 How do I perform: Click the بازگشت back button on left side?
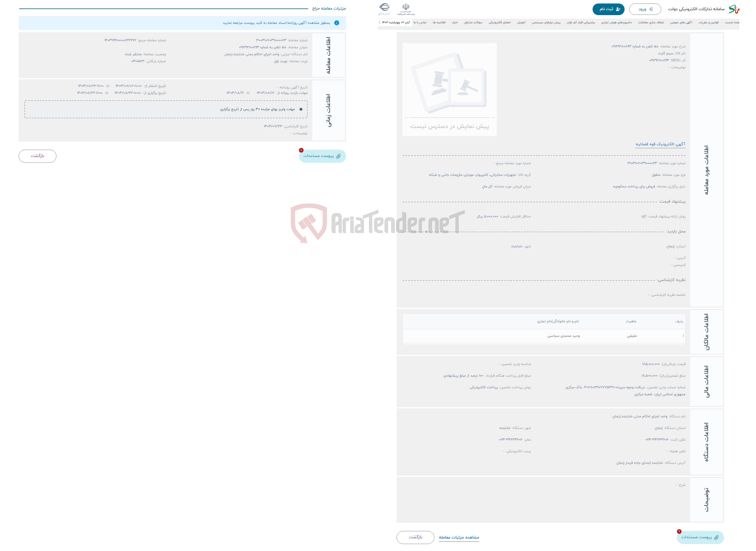[38, 155]
